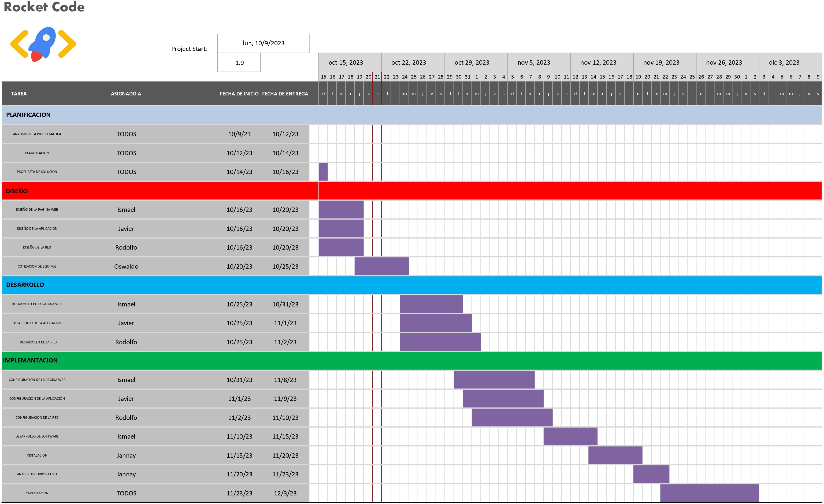Screen dimensions: 824x504
Task: Click the PROPUESTA DE SOLUCION Gantt bar
Action: 323,172
